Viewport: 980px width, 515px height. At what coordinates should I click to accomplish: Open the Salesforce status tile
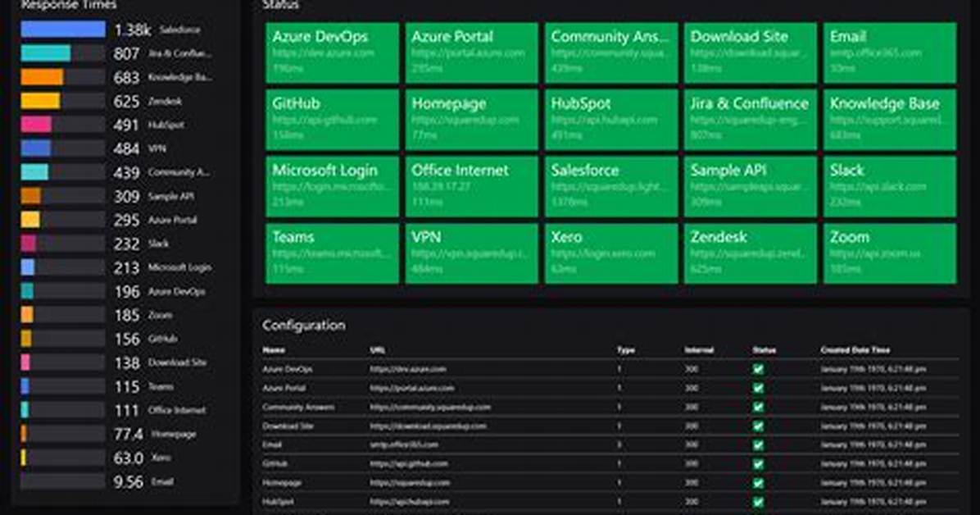click(x=611, y=187)
